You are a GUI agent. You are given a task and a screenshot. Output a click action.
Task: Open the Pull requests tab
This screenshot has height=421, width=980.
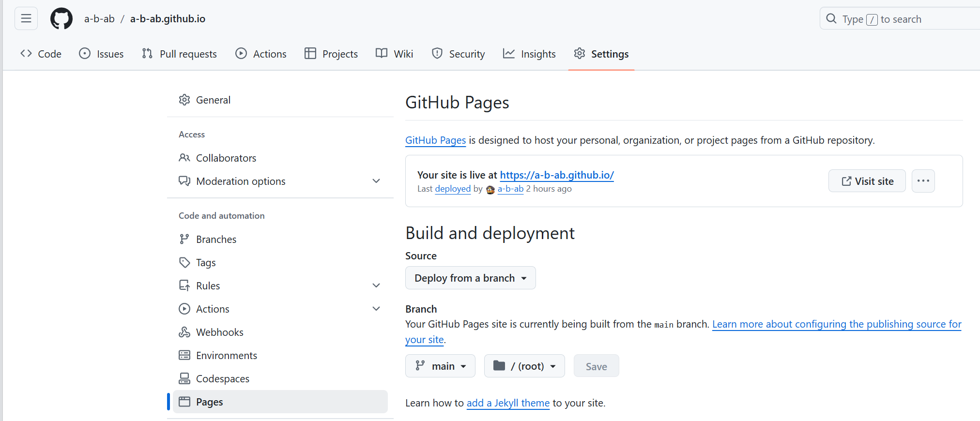(x=179, y=54)
